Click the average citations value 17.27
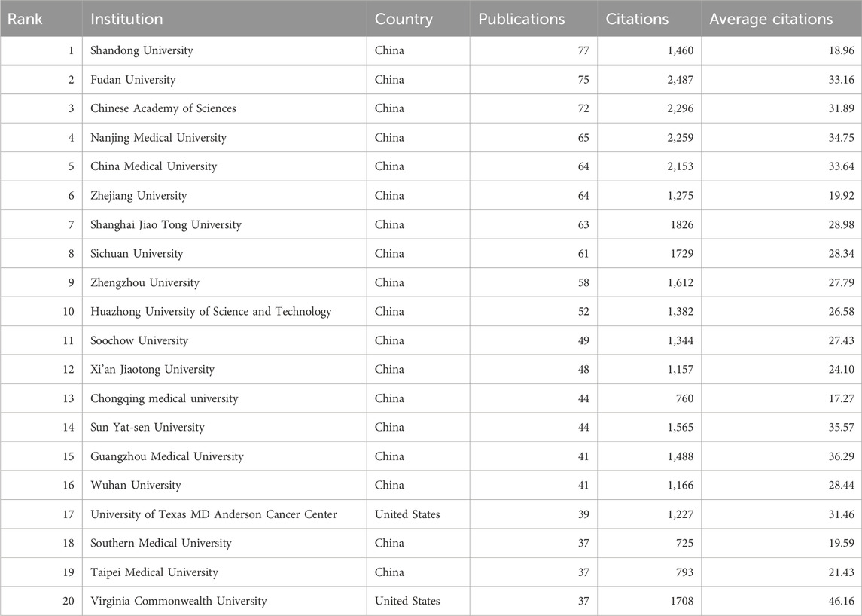This screenshot has width=862, height=616. pos(842,399)
